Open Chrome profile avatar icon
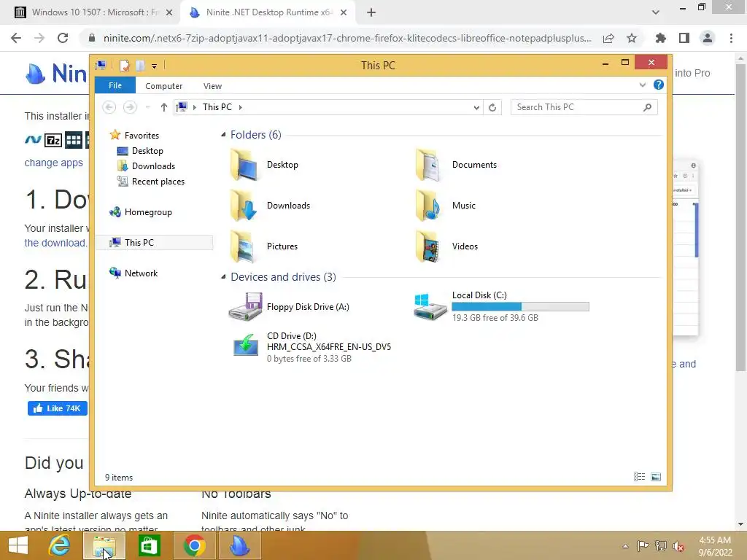This screenshot has height=560, width=747. (708, 38)
